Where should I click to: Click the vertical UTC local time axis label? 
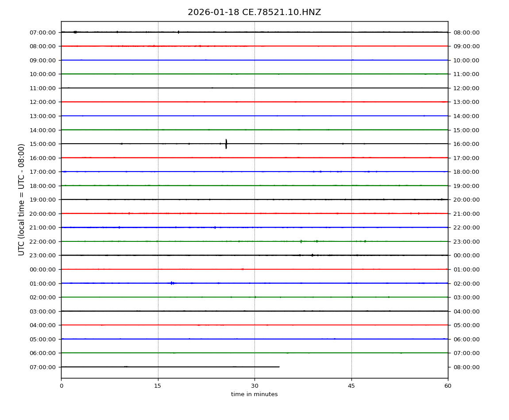pos(22,199)
